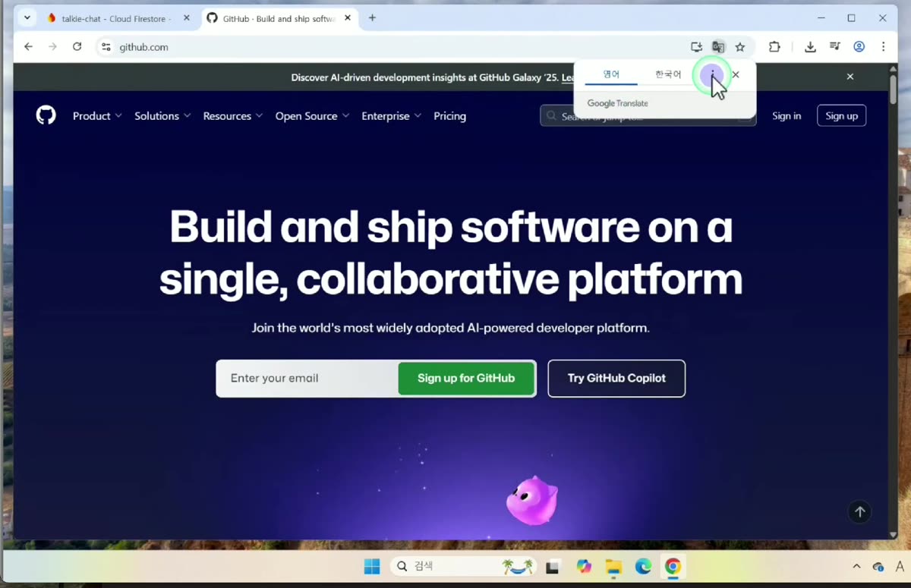Show hidden system tray icons
The image size is (911, 588).
click(856, 567)
